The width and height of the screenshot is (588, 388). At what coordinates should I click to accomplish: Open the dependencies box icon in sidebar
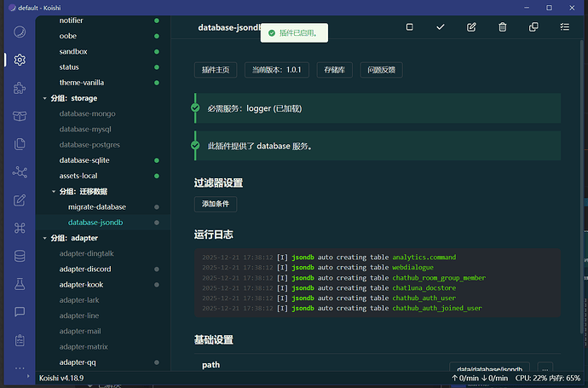(x=20, y=116)
